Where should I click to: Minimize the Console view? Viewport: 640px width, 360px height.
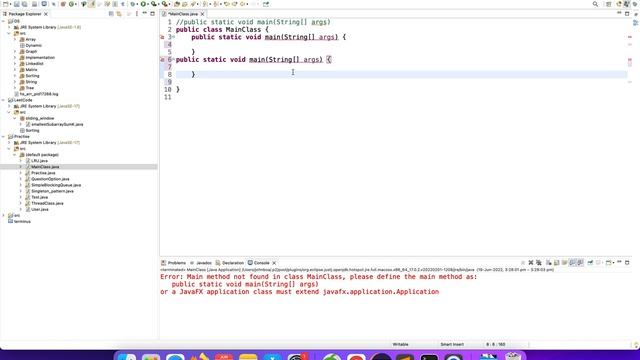tap(619, 262)
